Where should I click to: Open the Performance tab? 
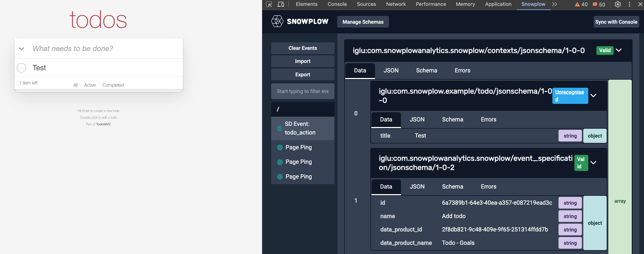[x=431, y=4]
